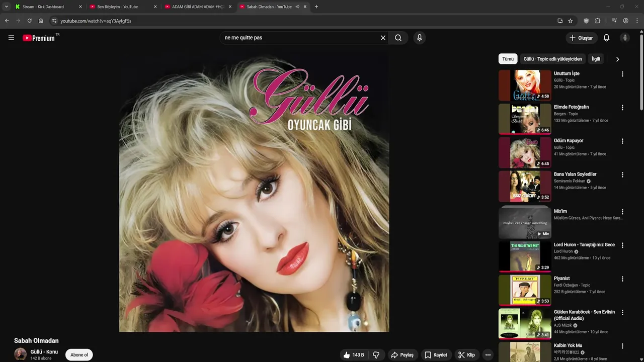Open the Güllü - Konu channel link
Viewport: 644px width, 362px height.
click(44, 352)
